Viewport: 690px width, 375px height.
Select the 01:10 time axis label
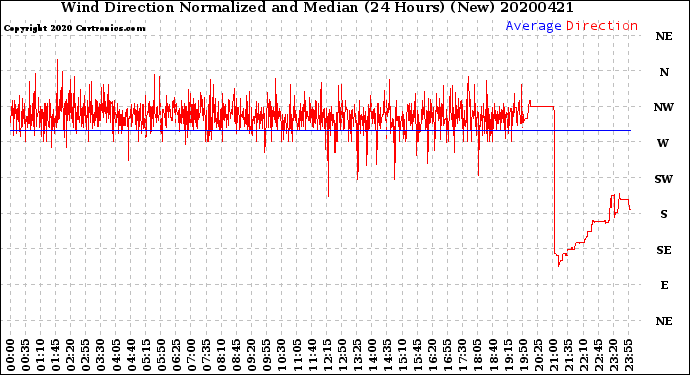(40, 355)
